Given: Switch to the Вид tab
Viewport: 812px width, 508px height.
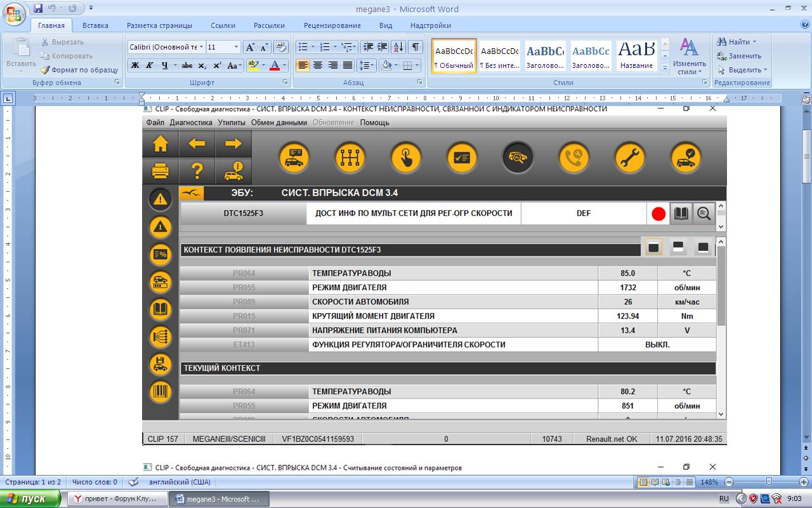Looking at the screenshot, I should pyautogui.click(x=386, y=25).
